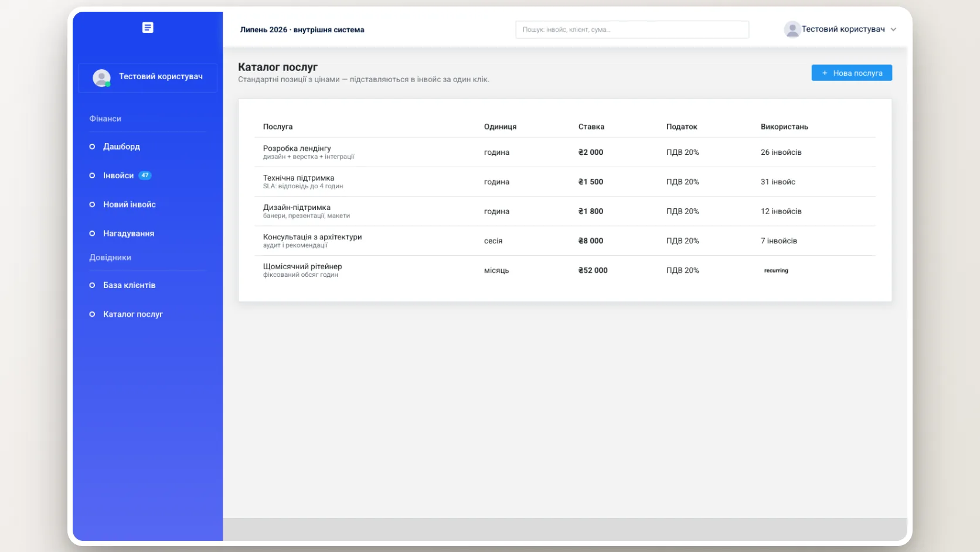Select the Дизайн-підтримка service
This screenshot has height=552, width=980.
click(x=565, y=211)
